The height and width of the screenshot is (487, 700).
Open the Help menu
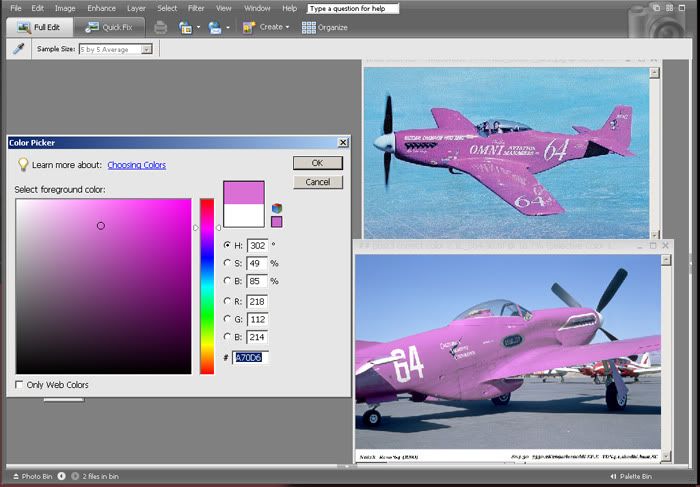[x=289, y=8]
